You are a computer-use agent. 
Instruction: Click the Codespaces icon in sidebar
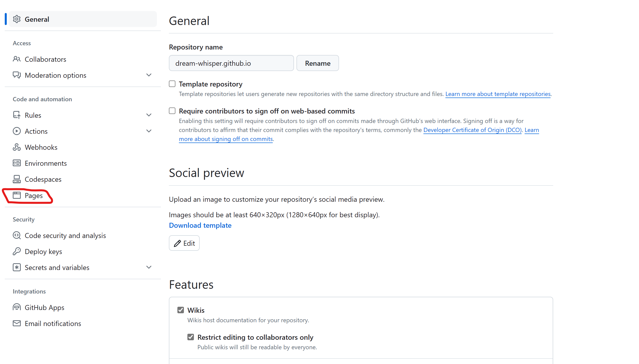click(17, 179)
